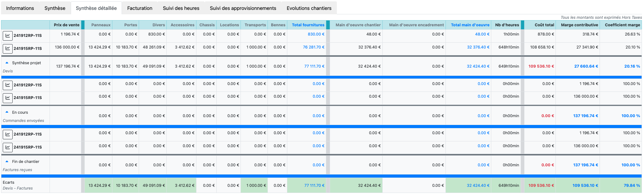
Task: Select the Suivi des approvisionnements tab
Action: tap(243, 8)
